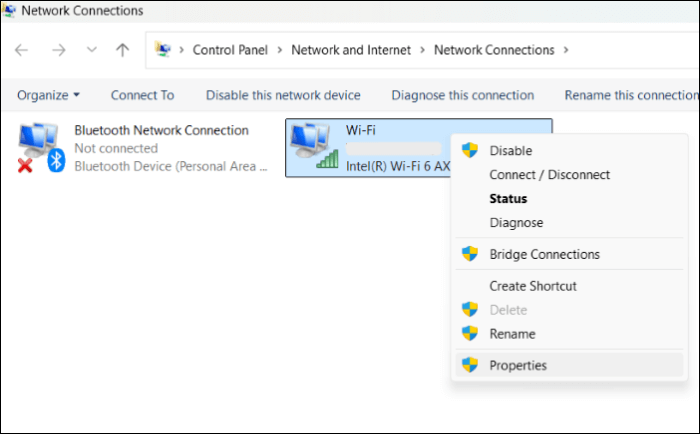Click the Control Panel icon in address bar
The height and width of the screenshot is (434, 700).
tap(163, 50)
